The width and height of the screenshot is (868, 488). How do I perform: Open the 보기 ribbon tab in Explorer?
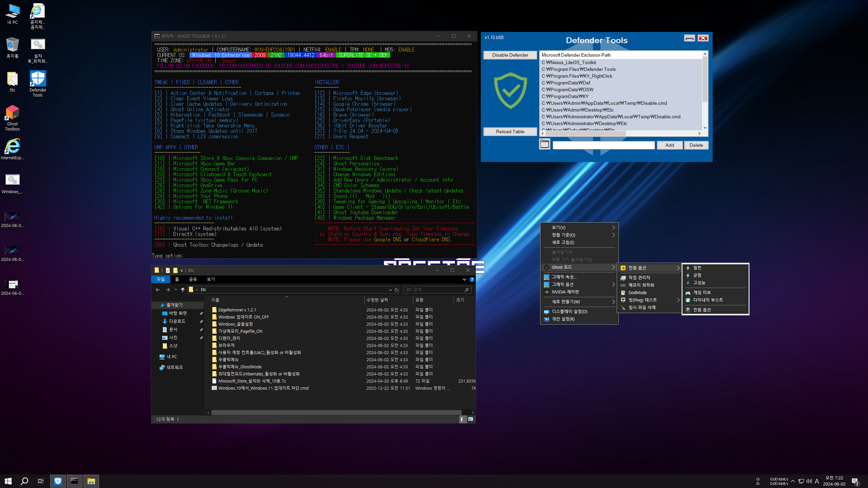click(211, 279)
